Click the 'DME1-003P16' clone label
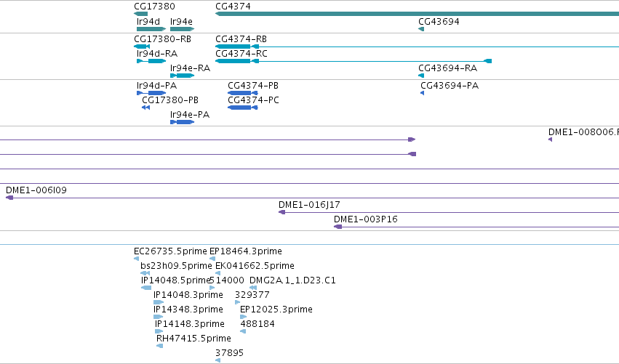The image size is (619, 364). pos(366,219)
